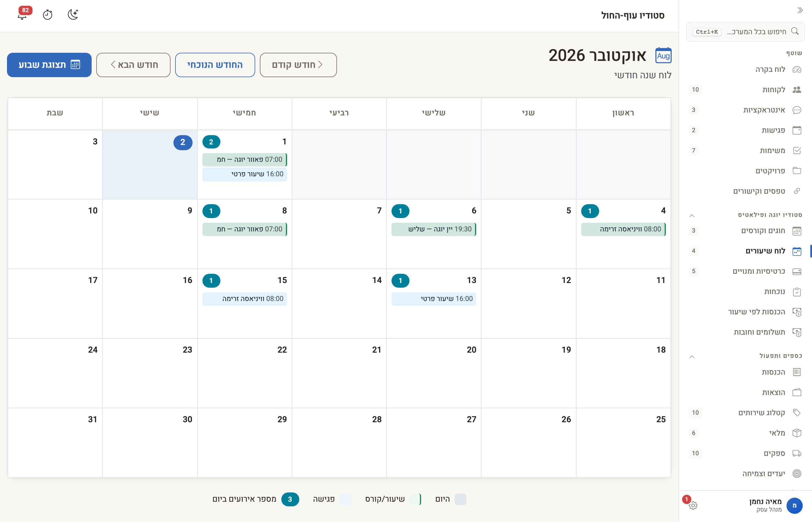Screen dimensions: 812x522
Task: Open לוח שיעורים menu item
Action: coord(746,251)
